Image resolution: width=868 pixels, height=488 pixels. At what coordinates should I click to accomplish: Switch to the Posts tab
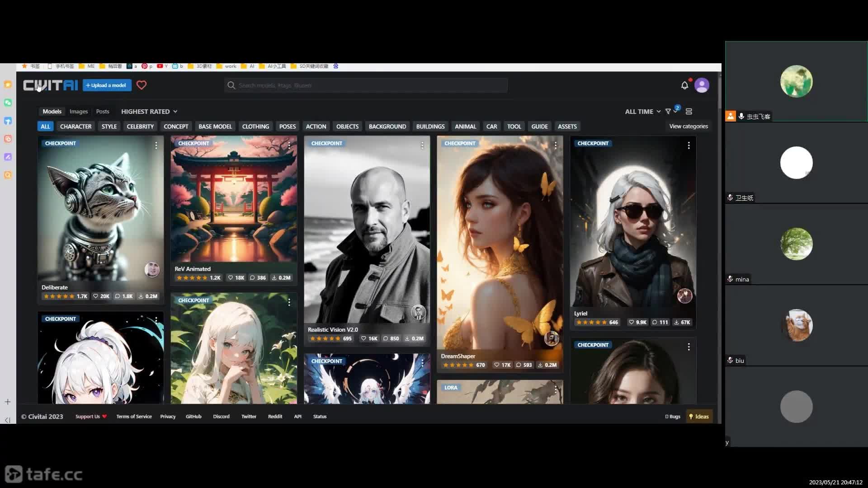coord(103,112)
